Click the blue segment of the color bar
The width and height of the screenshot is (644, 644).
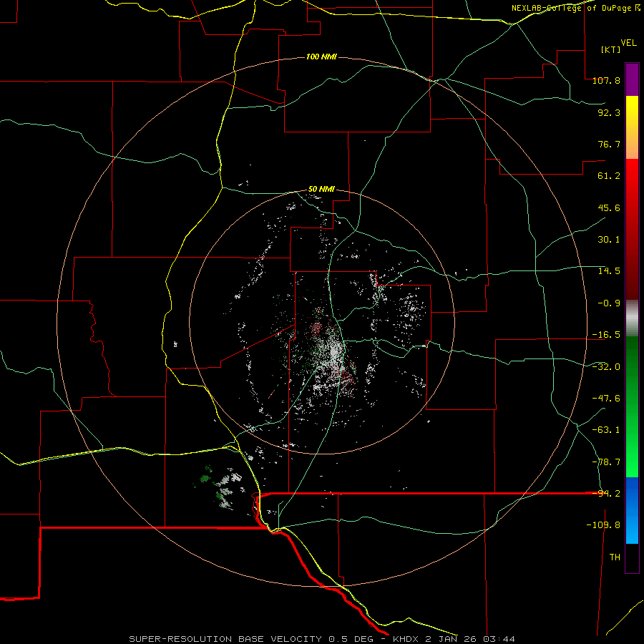point(632,510)
